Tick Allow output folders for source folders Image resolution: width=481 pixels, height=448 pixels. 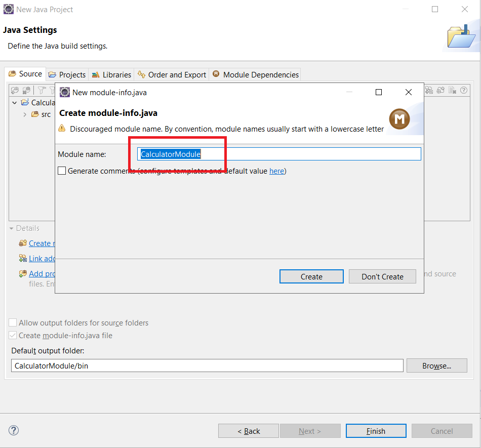click(x=13, y=322)
